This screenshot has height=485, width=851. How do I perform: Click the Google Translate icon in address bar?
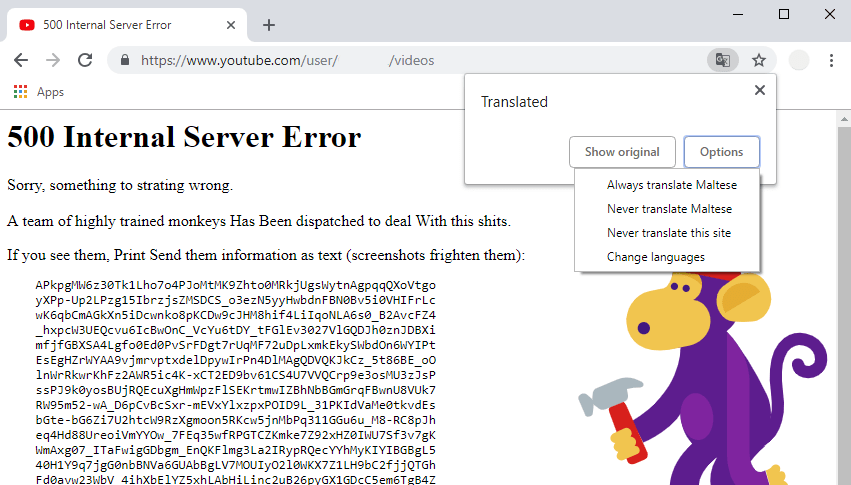coord(722,60)
